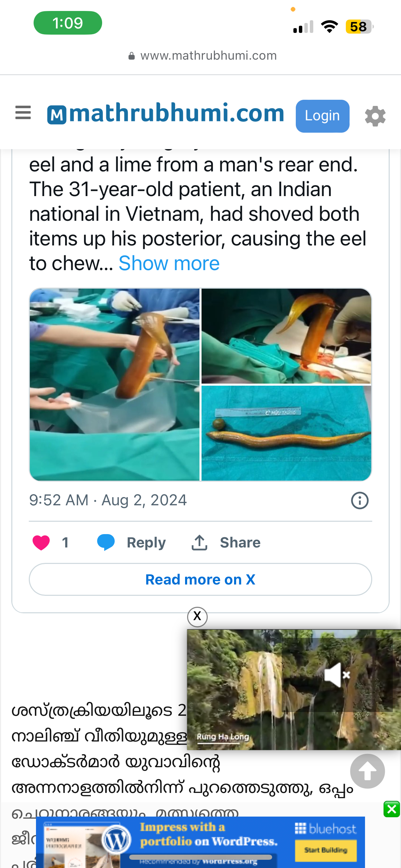Screen dimensions: 401x868
Task: Close the floating video with X button
Action: pos(197,617)
